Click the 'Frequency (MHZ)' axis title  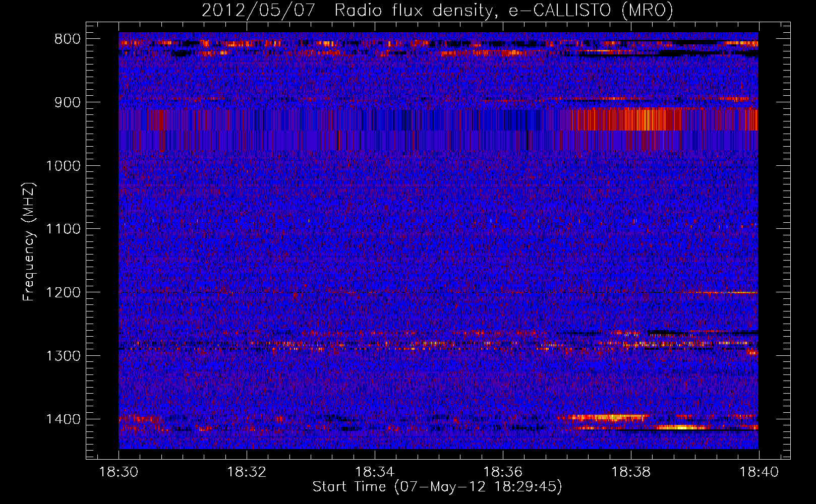[29, 242]
